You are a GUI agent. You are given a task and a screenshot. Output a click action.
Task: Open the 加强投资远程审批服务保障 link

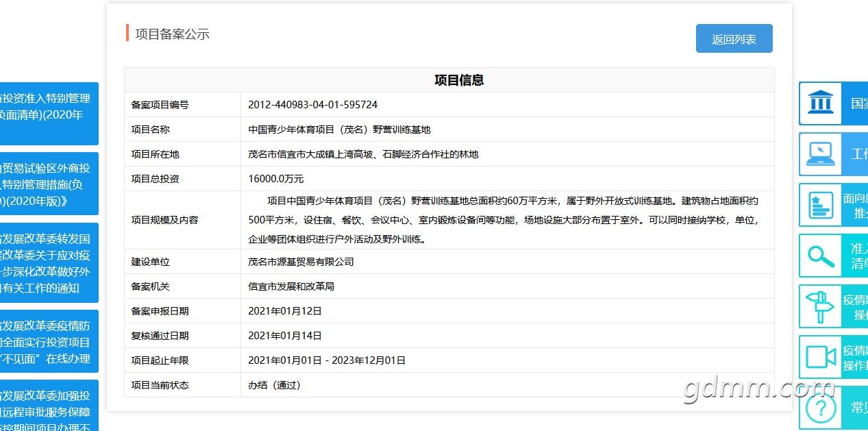49,406
